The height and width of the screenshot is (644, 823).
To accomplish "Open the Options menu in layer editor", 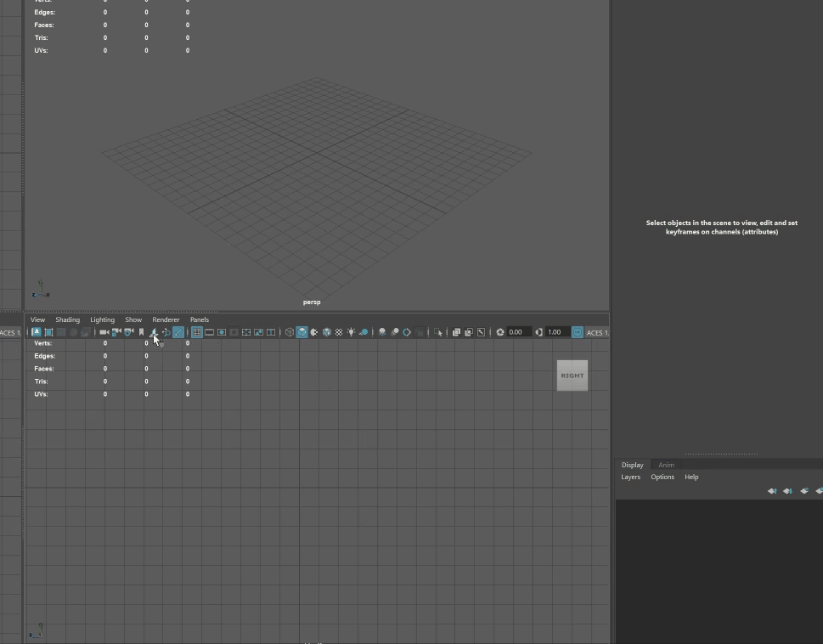I will [x=662, y=477].
